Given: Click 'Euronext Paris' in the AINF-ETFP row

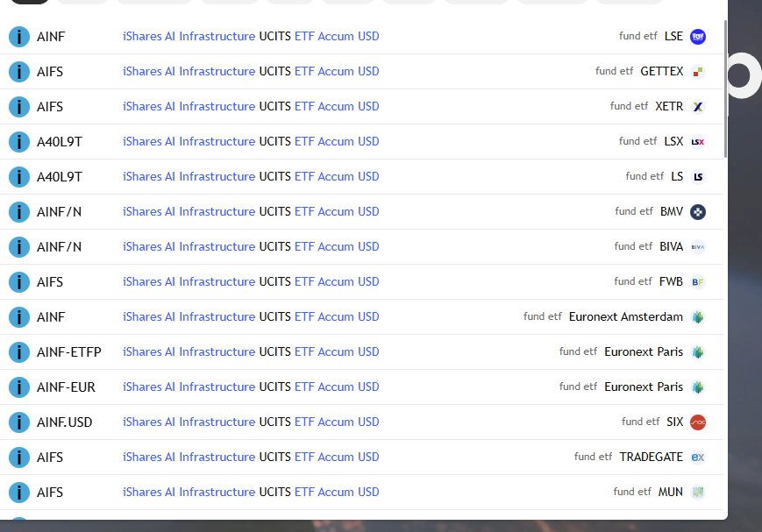Looking at the screenshot, I should (644, 352).
